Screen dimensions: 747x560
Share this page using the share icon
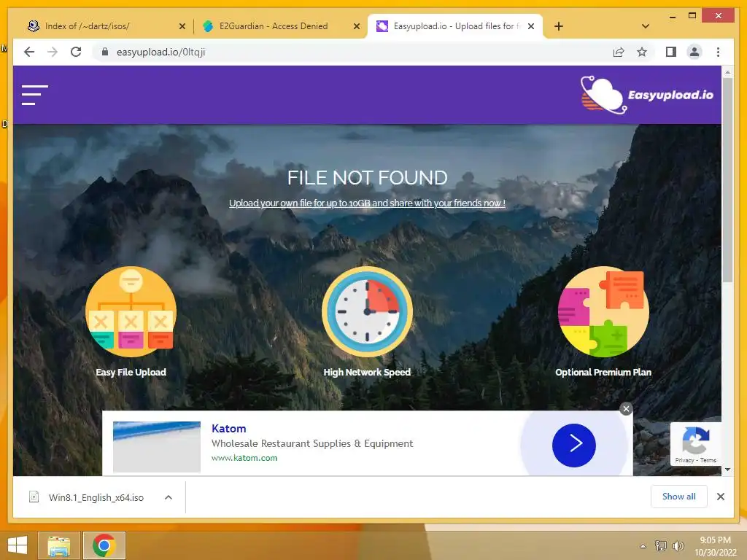pos(619,52)
